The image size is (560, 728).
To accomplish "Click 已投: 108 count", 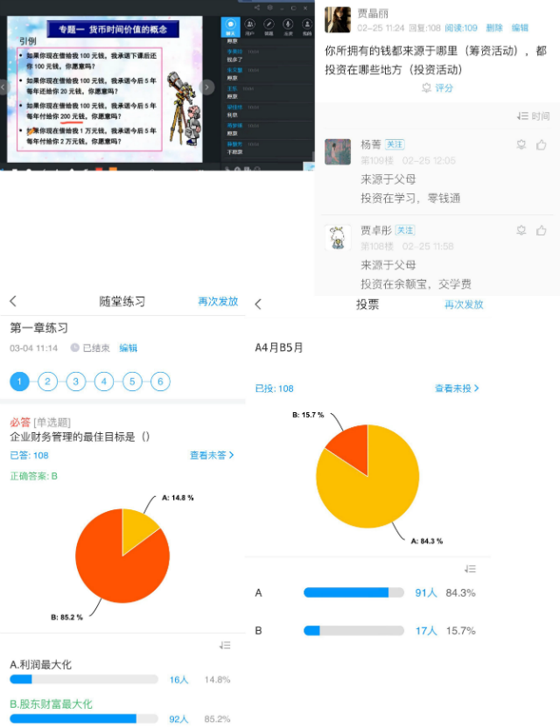I will click(x=275, y=388).
